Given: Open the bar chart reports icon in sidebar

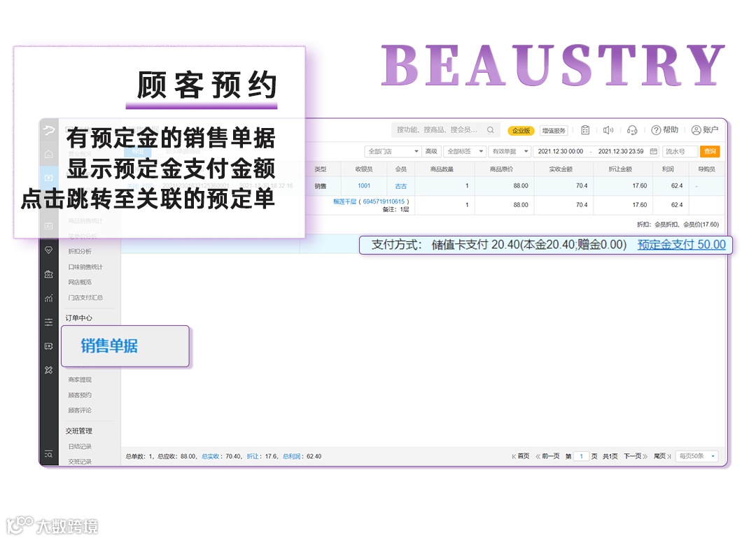Looking at the screenshot, I should pos(49,298).
